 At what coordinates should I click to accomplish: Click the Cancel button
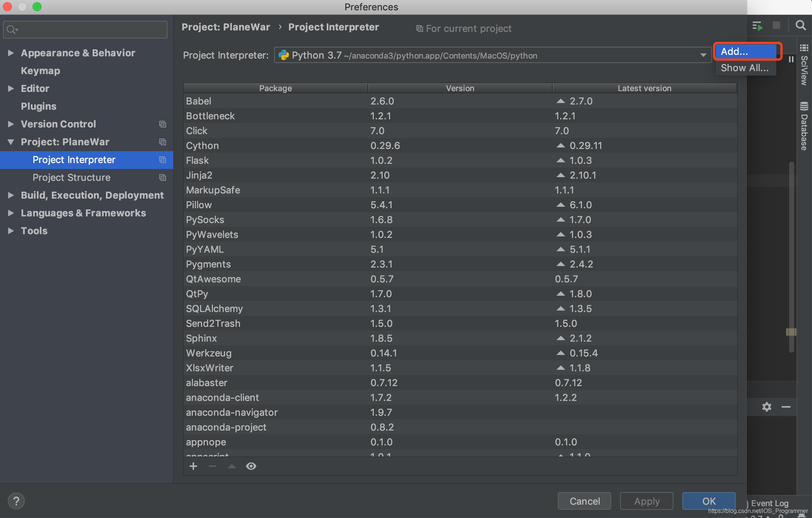point(584,501)
